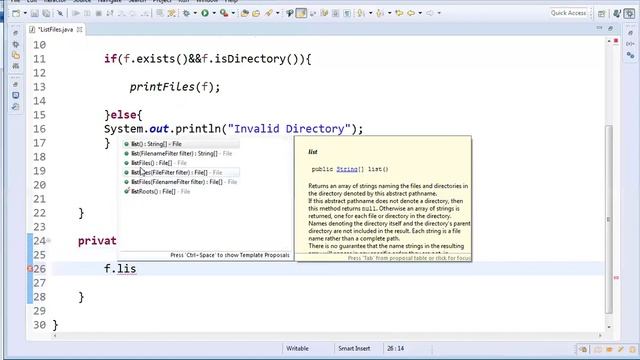The width and height of the screenshot is (640, 360).
Task: Switch to the Debug perspective icon
Action: pyautogui.click(x=630, y=13)
